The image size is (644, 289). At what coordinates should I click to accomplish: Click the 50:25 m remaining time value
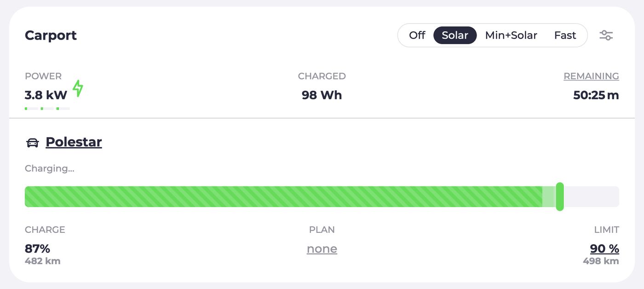596,95
